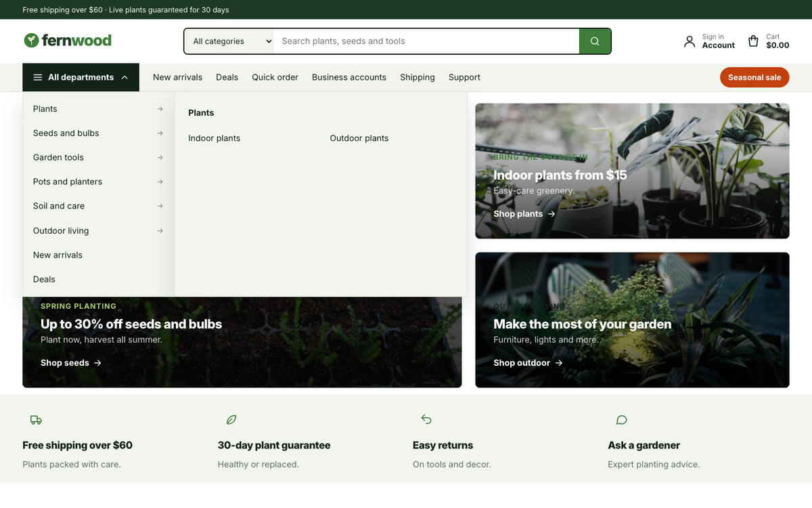Open the Shipping nav link
This screenshot has width=812, height=508.
418,77
